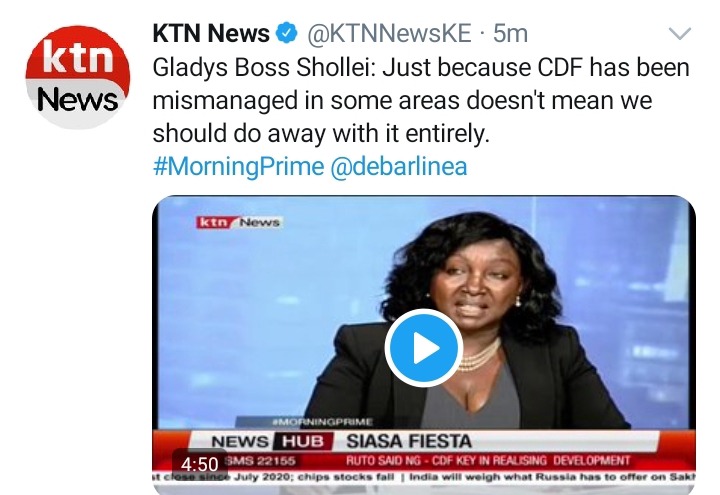Click the ktn News watermark inside the video
Viewport: 720px width, 495px height.
[x=240, y=222]
